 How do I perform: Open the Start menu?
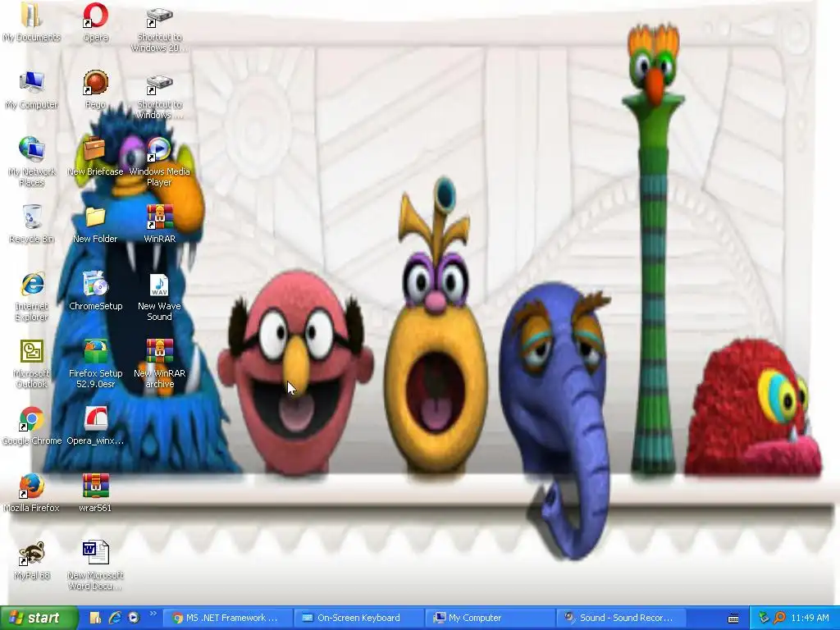(x=38, y=618)
